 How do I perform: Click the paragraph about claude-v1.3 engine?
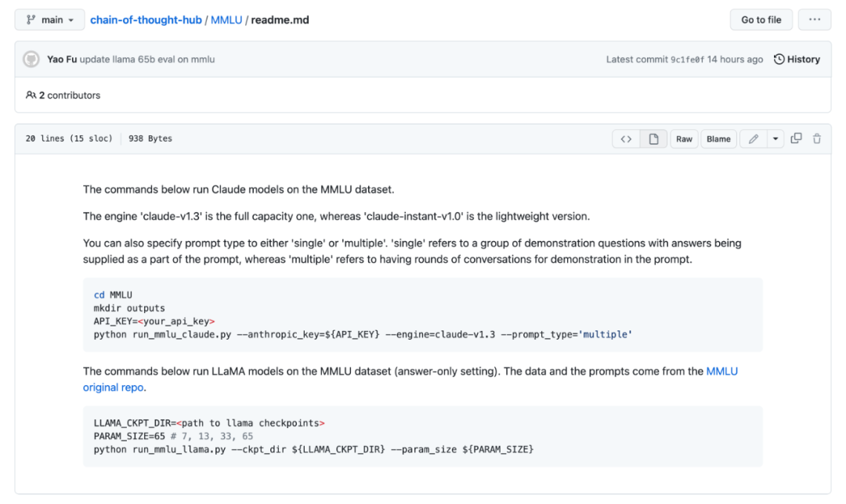[x=336, y=216]
